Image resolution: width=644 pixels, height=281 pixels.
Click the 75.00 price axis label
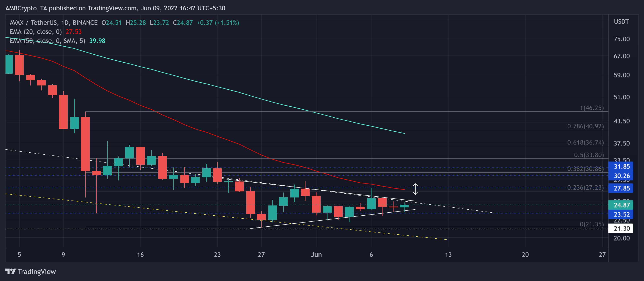pyautogui.click(x=622, y=39)
